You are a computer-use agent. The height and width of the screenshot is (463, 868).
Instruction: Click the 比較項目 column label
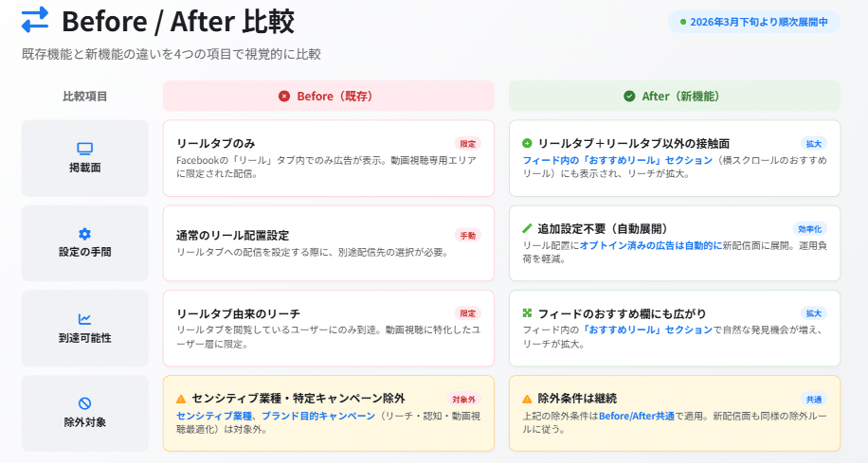84,97
